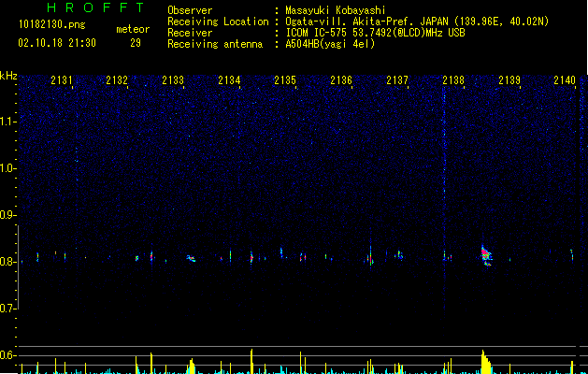Click the HROFFT title text

[95, 7]
